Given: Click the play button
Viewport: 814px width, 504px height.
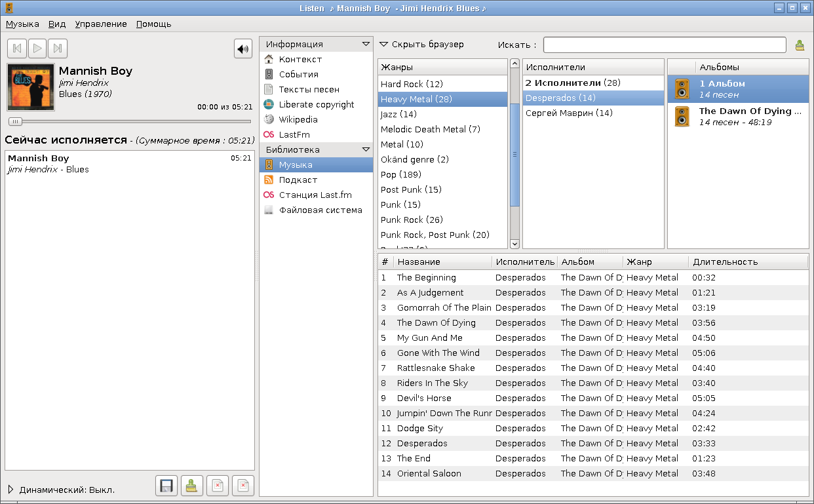Looking at the screenshot, I should [x=37, y=48].
